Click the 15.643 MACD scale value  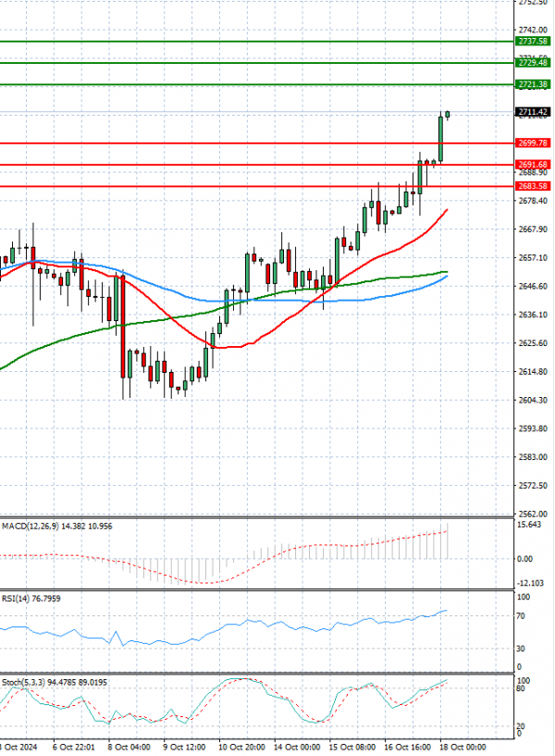528,525
